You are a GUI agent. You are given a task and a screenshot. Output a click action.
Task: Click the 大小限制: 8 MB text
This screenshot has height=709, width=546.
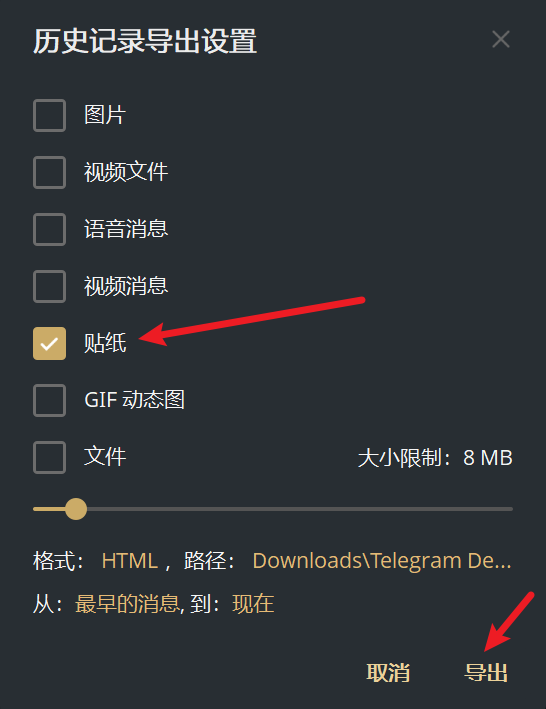pyautogui.click(x=435, y=458)
